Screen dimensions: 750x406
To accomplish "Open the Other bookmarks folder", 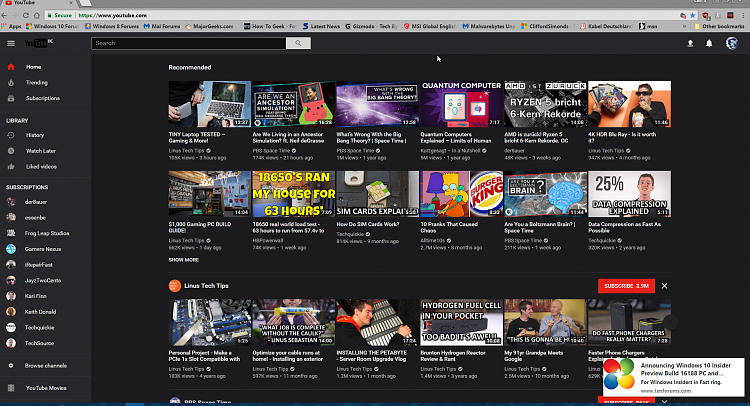I will pyautogui.click(x=719, y=26).
